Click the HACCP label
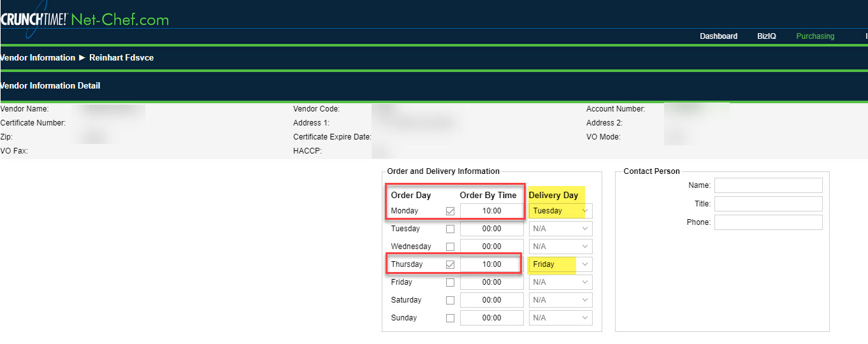 click(307, 151)
